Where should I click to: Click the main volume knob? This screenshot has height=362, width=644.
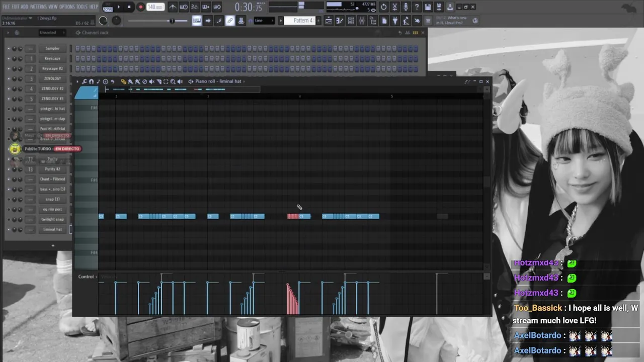tap(103, 21)
